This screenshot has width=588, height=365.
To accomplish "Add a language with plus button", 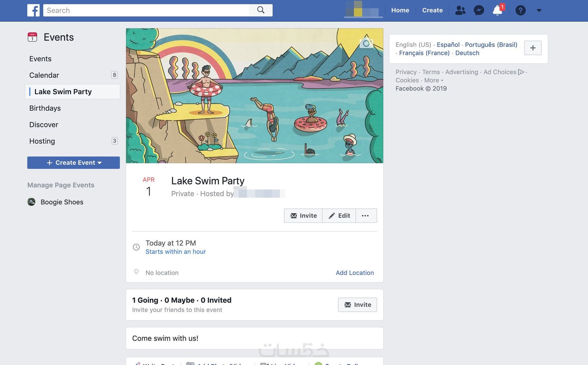I will (533, 48).
